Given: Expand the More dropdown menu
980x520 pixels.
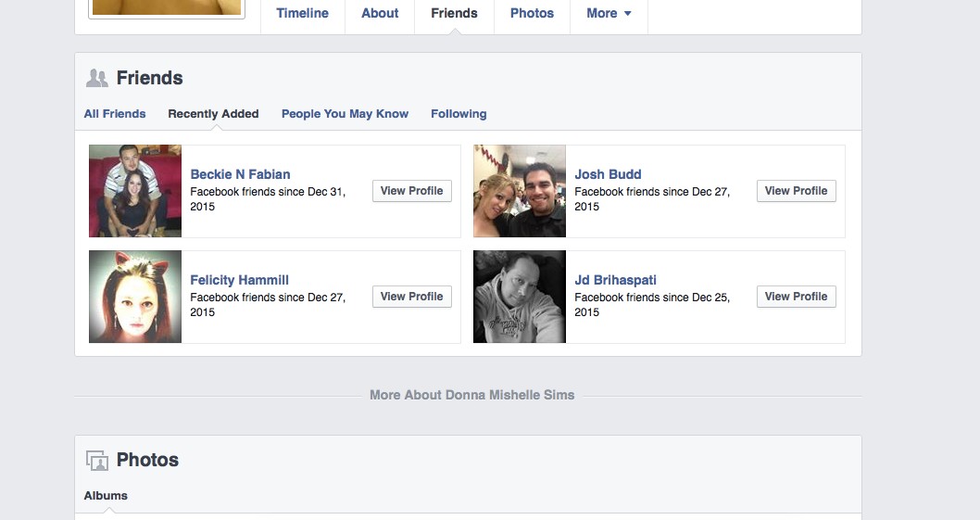Looking at the screenshot, I should click(609, 13).
